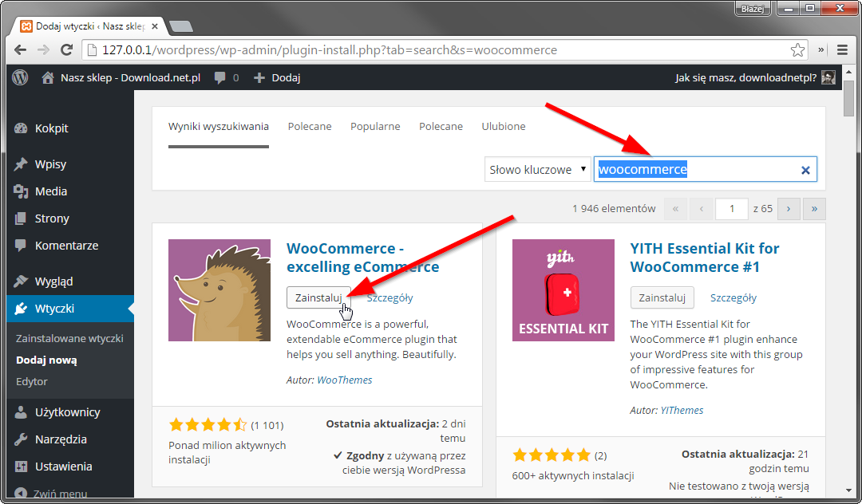
Task: Click the current page number field
Action: click(732, 209)
